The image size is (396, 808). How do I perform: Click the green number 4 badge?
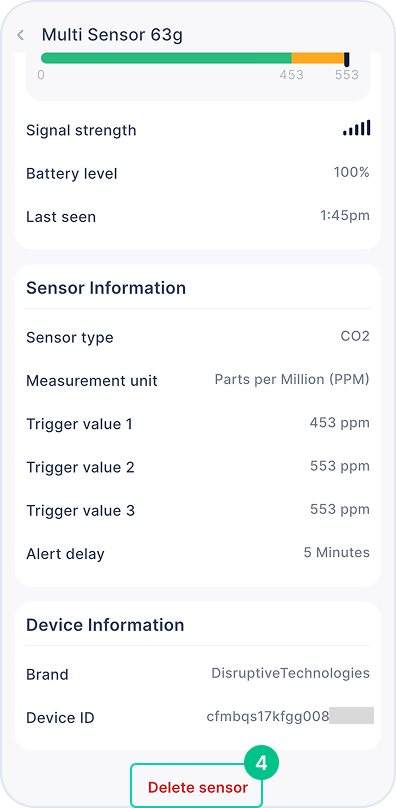[261, 763]
